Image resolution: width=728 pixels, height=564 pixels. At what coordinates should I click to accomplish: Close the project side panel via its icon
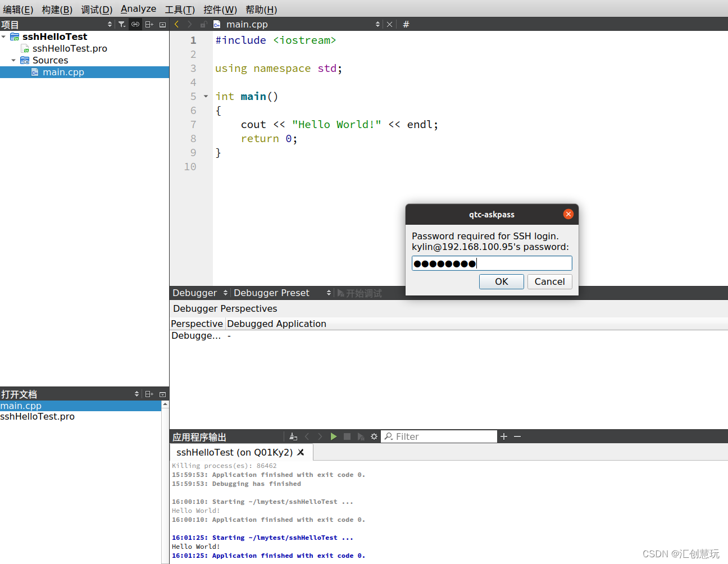pos(163,24)
